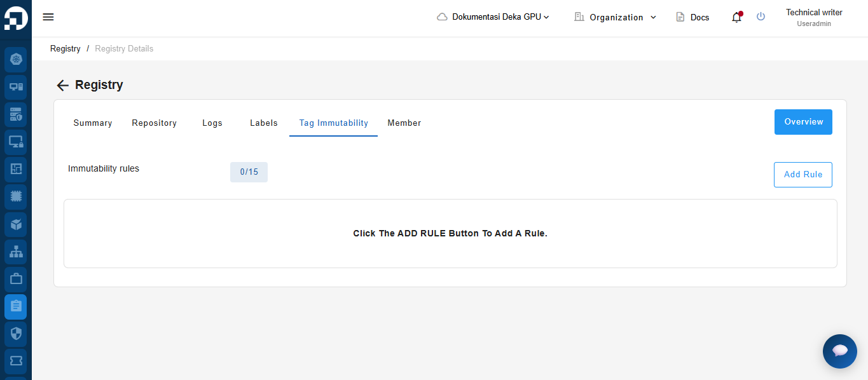Go back using the arrow beside Registry
The width and height of the screenshot is (868, 380).
(x=62, y=85)
